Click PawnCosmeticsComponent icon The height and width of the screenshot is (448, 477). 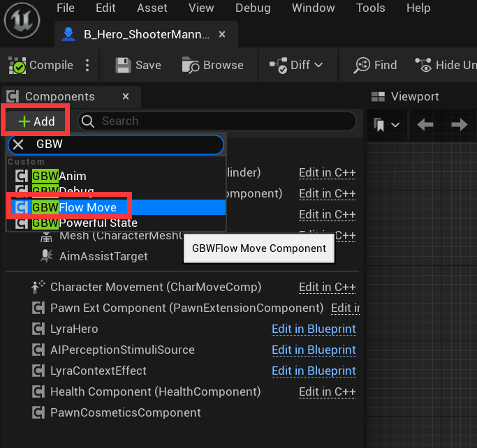click(38, 413)
